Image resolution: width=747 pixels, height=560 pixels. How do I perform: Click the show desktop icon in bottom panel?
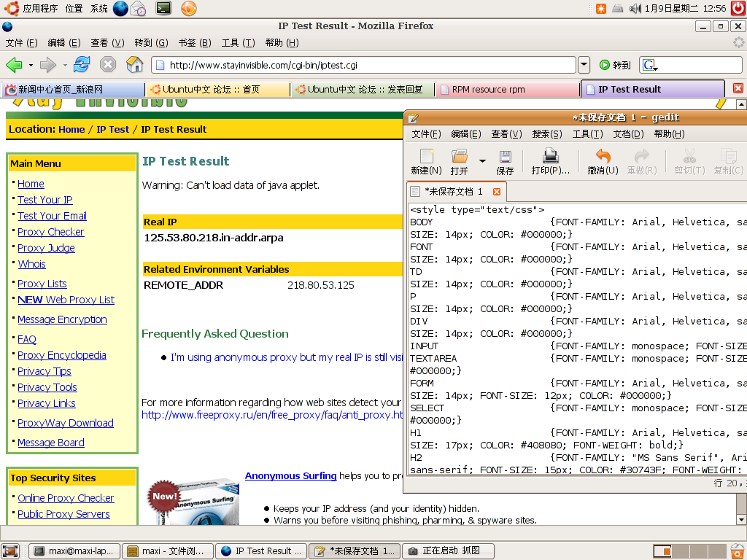pos(10,551)
